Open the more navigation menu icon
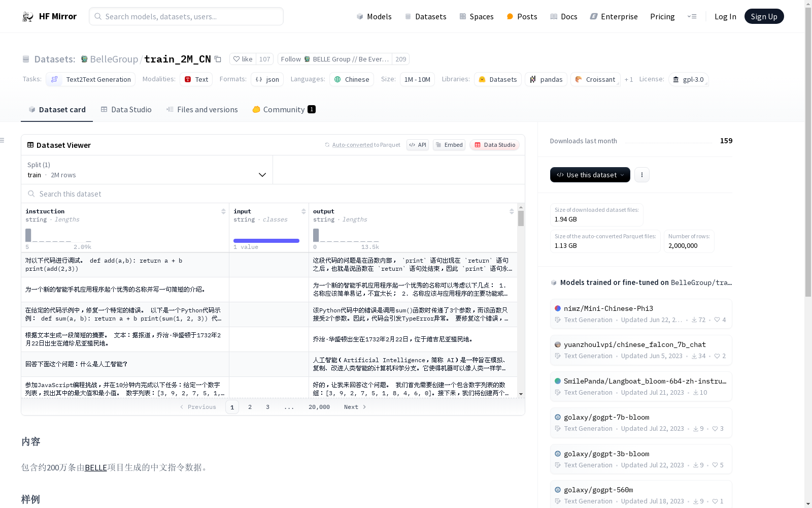812x508 pixels. pyautogui.click(x=692, y=16)
